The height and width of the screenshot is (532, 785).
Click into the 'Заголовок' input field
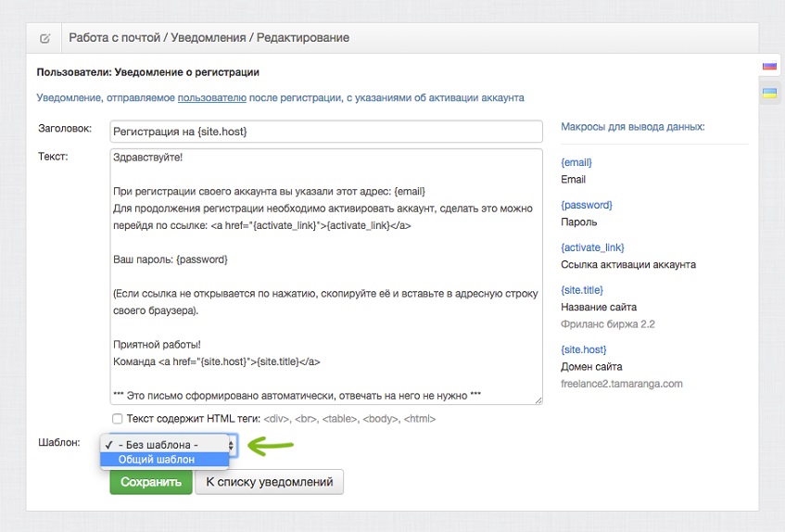[x=326, y=132]
